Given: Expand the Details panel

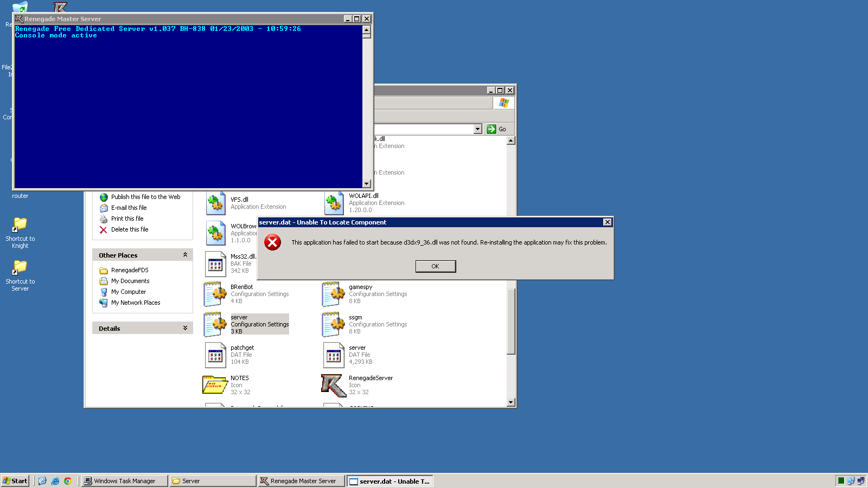Looking at the screenshot, I should click(185, 328).
